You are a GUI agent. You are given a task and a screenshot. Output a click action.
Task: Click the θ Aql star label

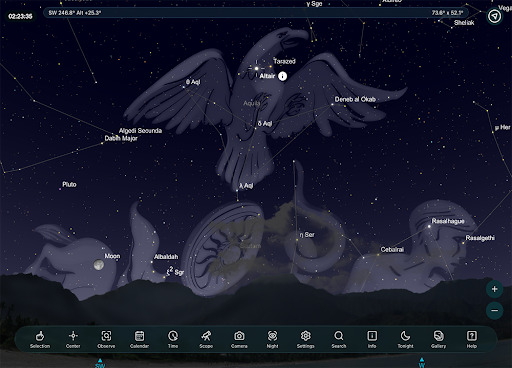tap(193, 82)
